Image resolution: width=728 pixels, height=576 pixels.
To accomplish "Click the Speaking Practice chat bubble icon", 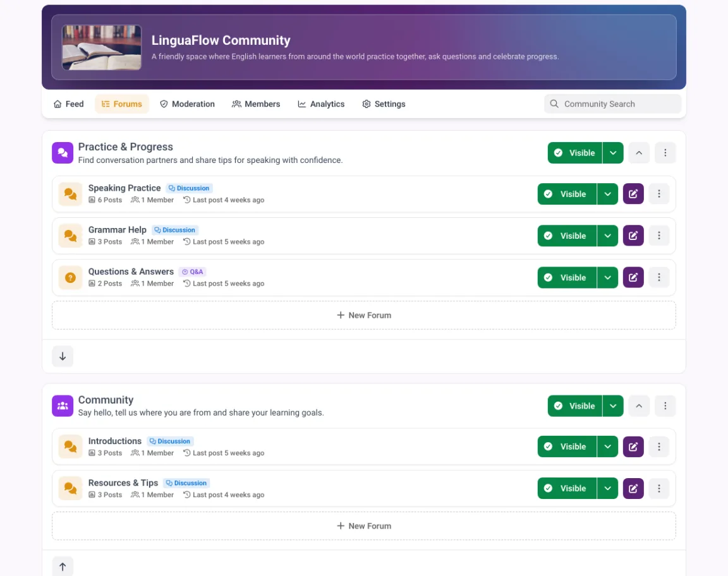I will tap(71, 194).
